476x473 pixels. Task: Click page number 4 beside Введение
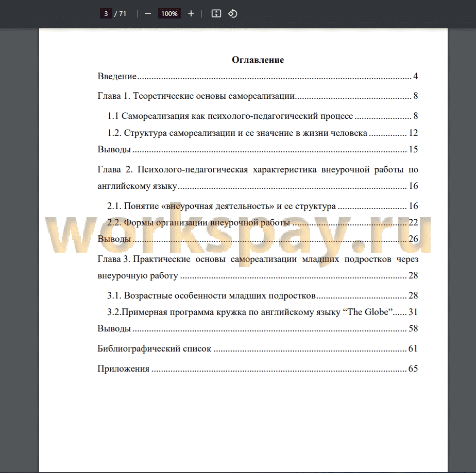(x=416, y=76)
